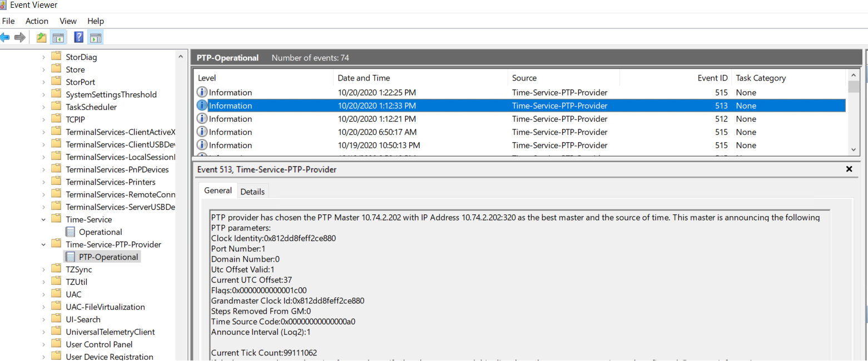Image resolution: width=868 pixels, height=361 pixels.
Task: Toggle the Show/Hide Console Tree icon
Action: click(58, 37)
